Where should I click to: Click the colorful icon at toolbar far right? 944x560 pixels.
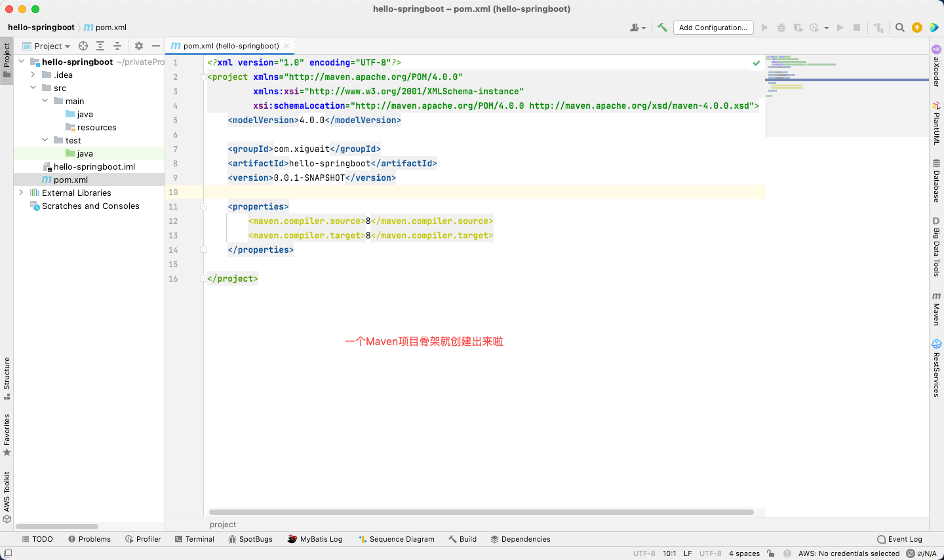point(934,28)
